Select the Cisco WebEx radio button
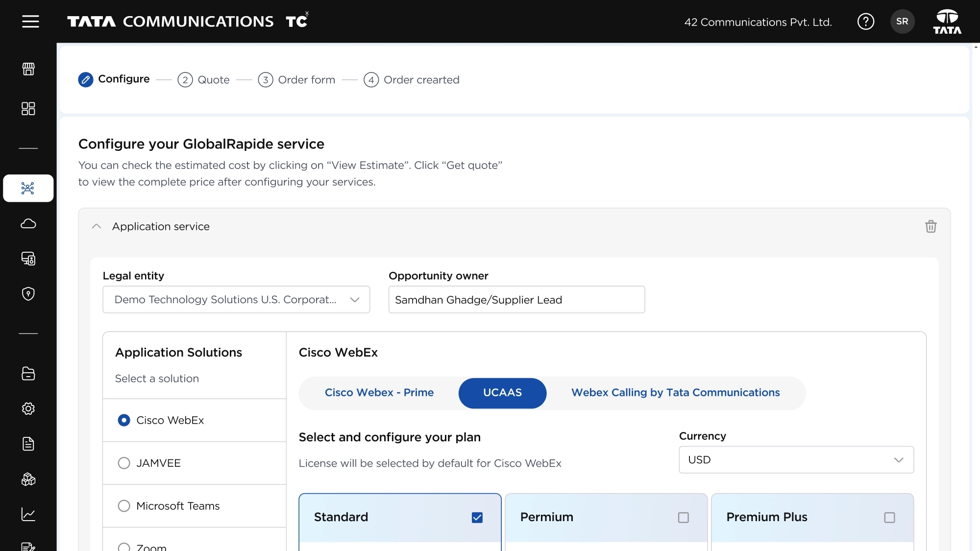The height and width of the screenshot is (551, 980). tap(124, 420)
